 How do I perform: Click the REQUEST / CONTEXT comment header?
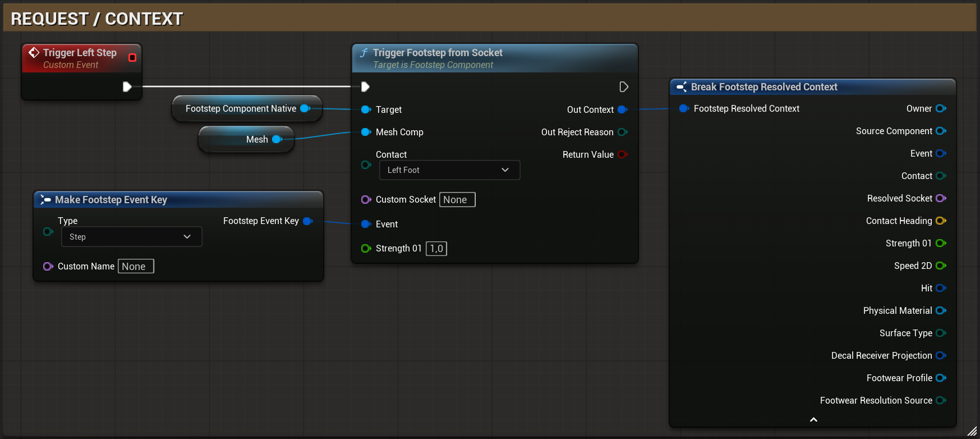point(490,19)
